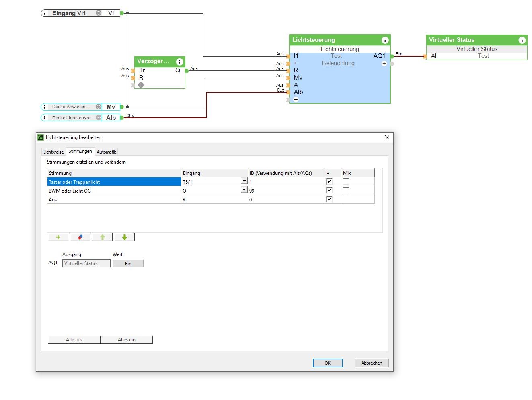Open info icon on Virtueller Status block
532x400 pixels.
pyautogui.click(x=522, y=40)
